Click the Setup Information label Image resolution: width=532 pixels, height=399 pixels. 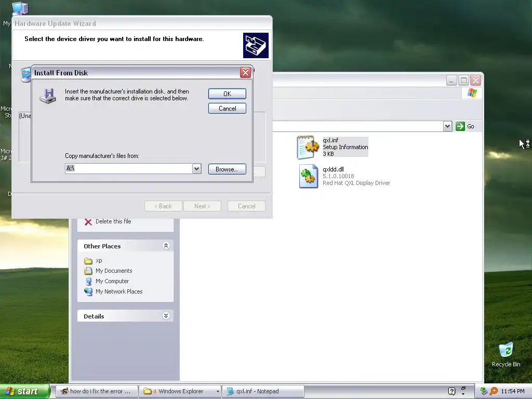point(345,147)
